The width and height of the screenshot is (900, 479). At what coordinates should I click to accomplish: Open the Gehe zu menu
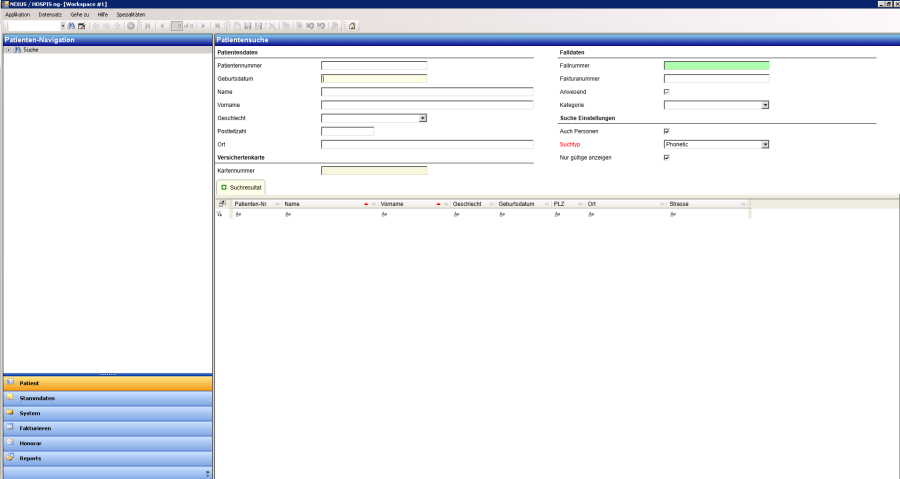pyautogui.click(x=80, y=14)
